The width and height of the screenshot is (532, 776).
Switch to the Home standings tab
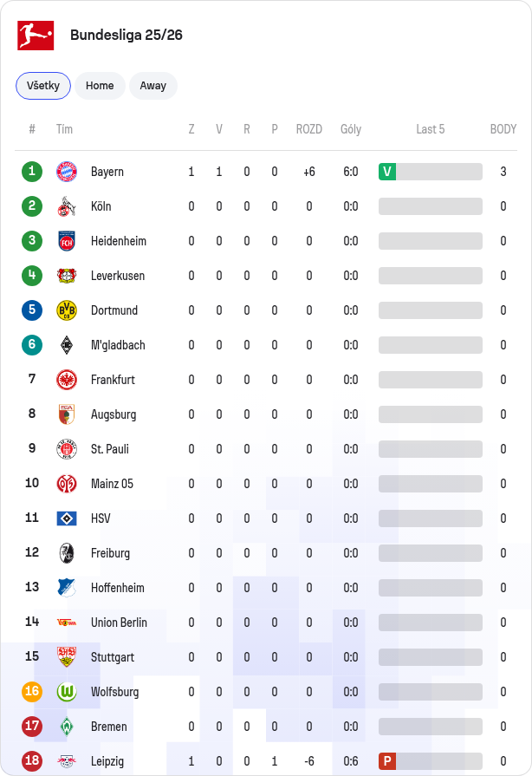(x=100, y=86)
